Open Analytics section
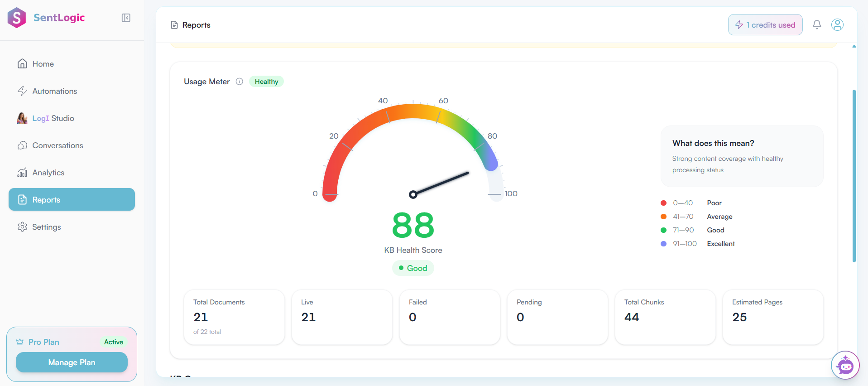 72,173
